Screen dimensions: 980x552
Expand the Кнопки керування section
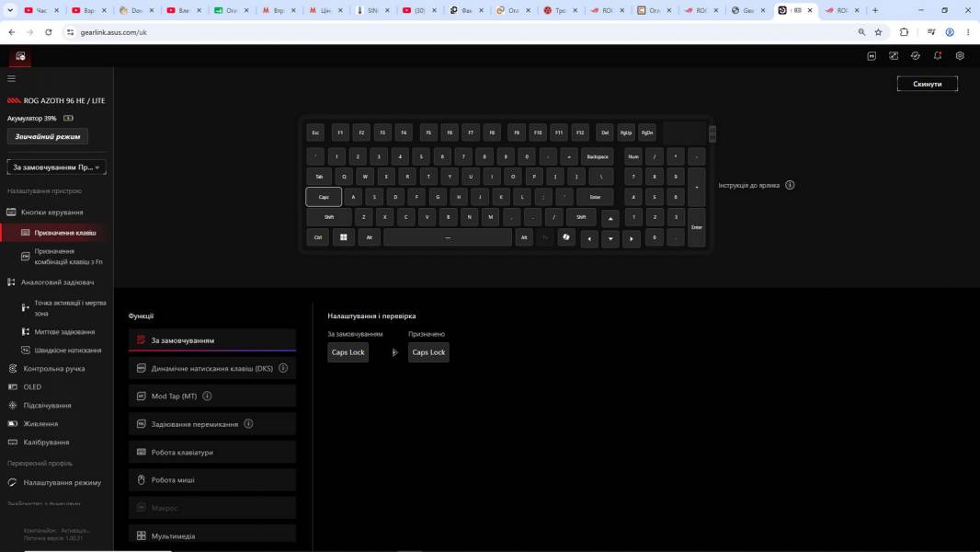point(52,213)
